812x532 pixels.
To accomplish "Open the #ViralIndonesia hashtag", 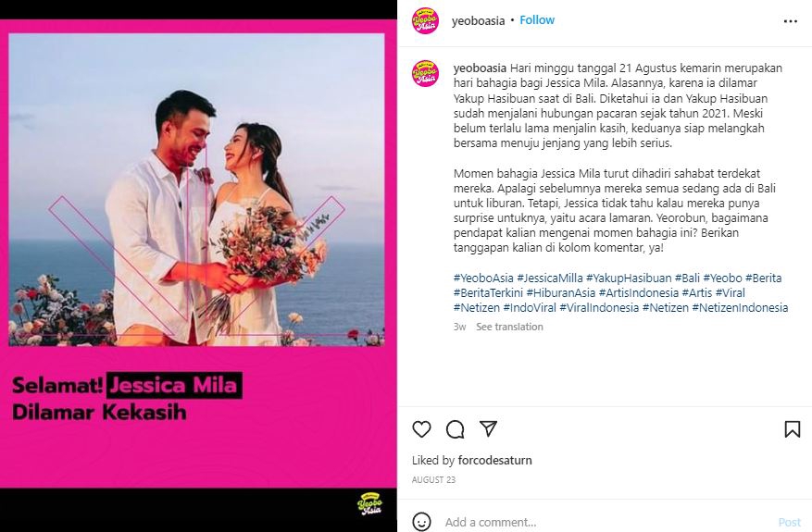I will (x=599, y=307).
